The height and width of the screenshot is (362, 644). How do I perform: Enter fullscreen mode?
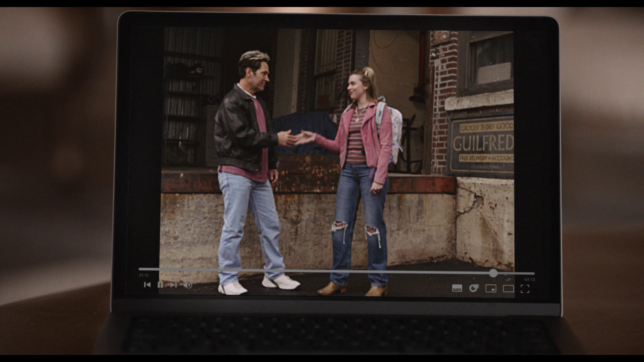(525, 289)
